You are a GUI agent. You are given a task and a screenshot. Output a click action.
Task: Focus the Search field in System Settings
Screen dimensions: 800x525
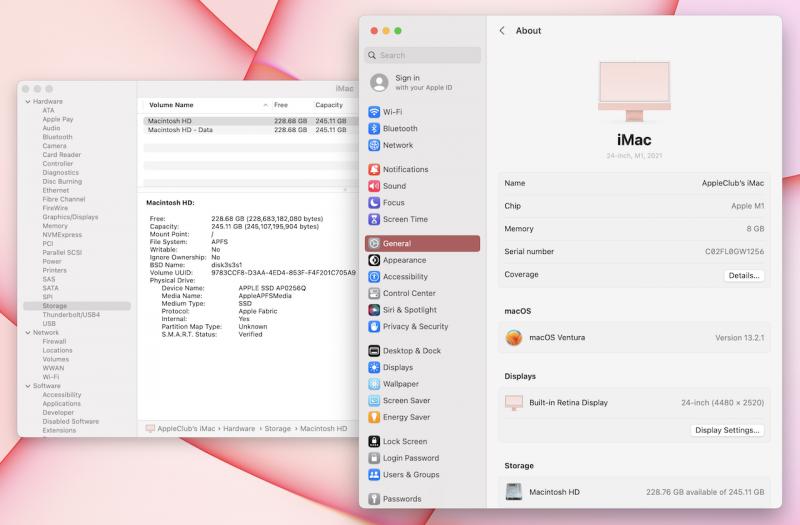click(x=422, y=55)
